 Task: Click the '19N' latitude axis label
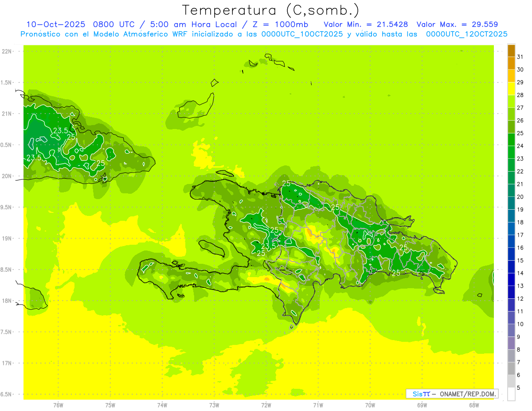7,238
